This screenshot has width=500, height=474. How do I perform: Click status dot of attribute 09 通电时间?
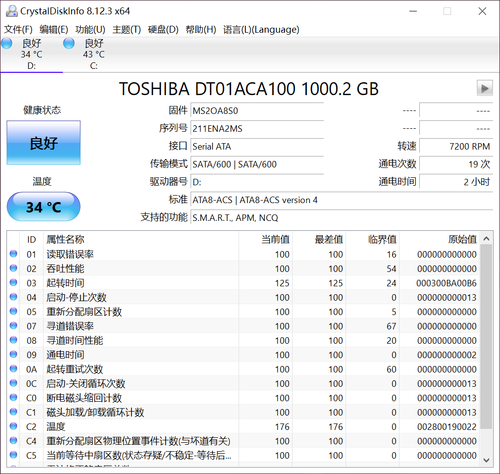13,354
